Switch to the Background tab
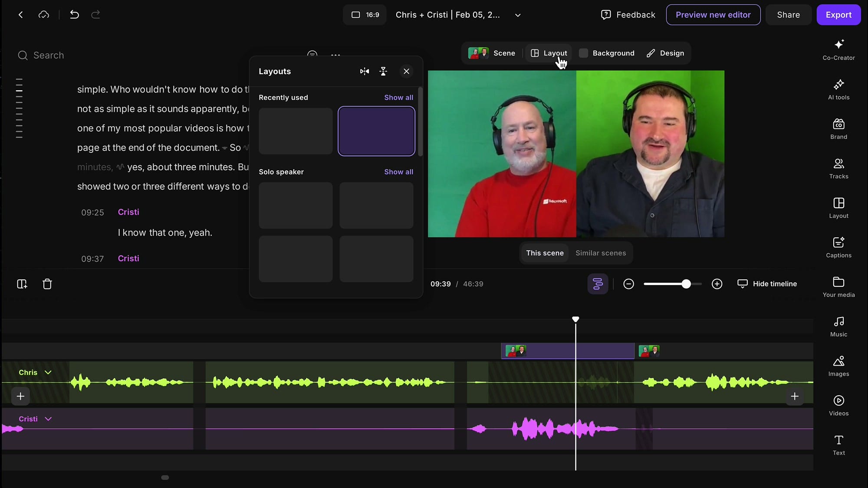This screenshot has height=488, width=868. click(x=607, y=53)
